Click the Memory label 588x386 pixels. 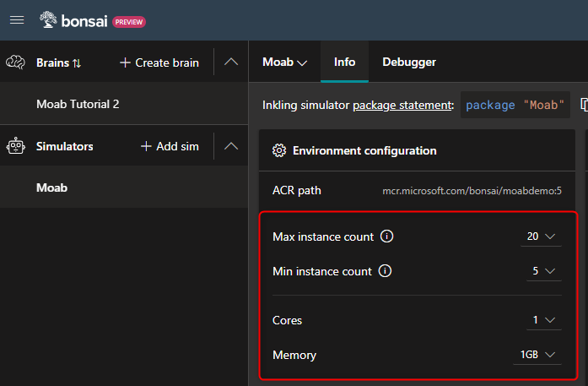pyautogui.click(x=294, y=356)
